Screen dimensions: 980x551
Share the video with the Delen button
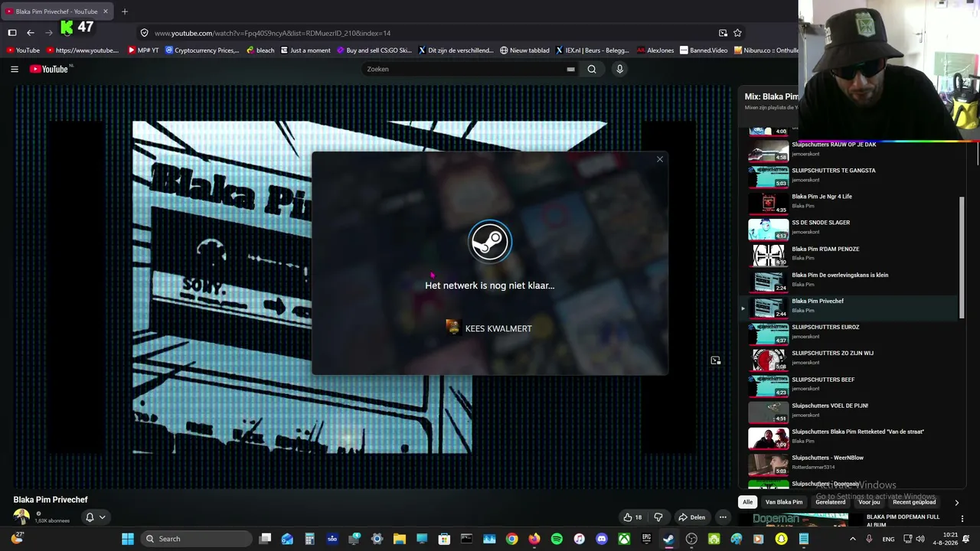click(691, 517)
